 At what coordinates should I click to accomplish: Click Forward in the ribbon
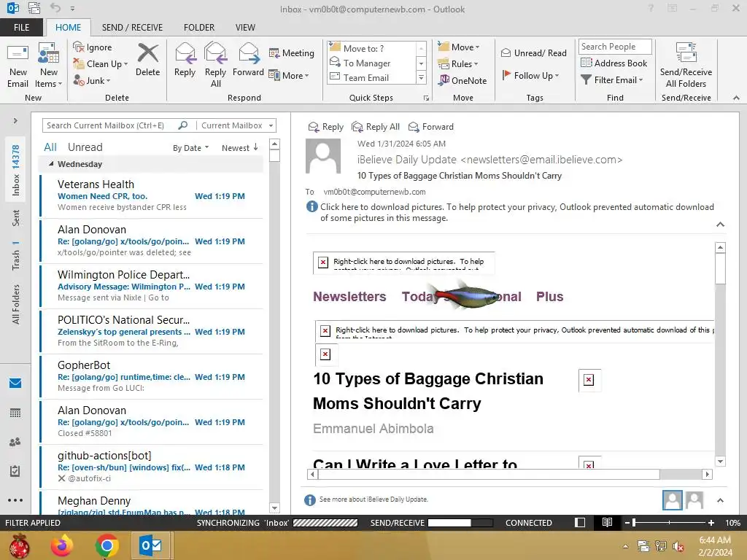click(248, 60)
